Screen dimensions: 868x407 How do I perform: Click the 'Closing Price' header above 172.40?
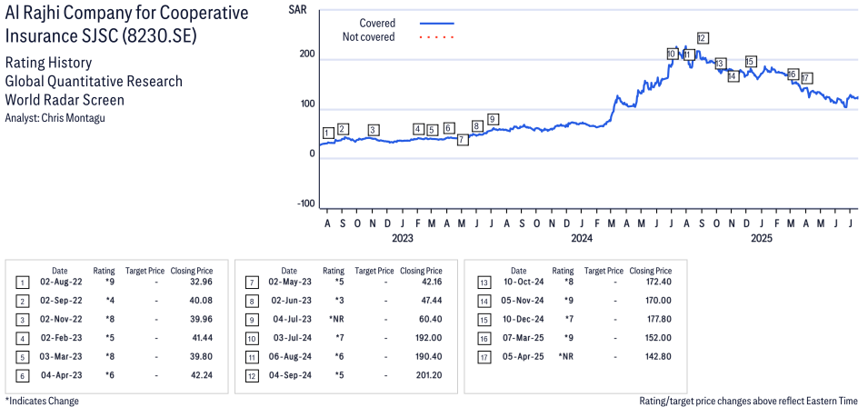651,271
